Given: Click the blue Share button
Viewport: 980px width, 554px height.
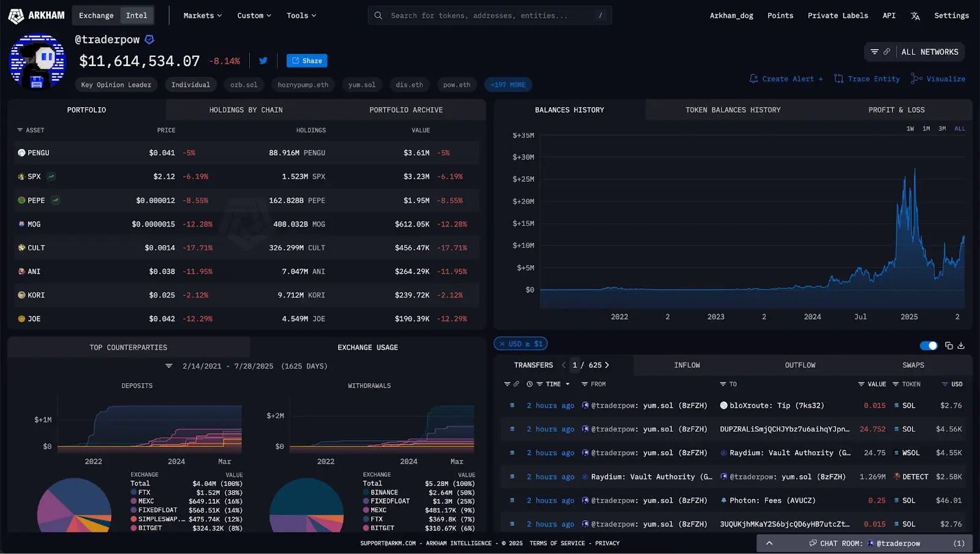Looking at the screenshot, I should pos(307,61).
